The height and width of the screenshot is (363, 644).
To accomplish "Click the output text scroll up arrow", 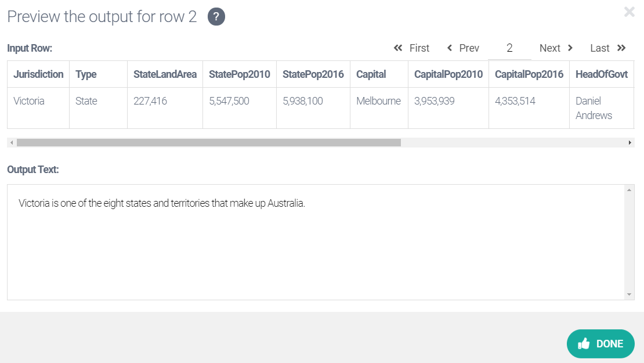I will (x=630, y=190).
